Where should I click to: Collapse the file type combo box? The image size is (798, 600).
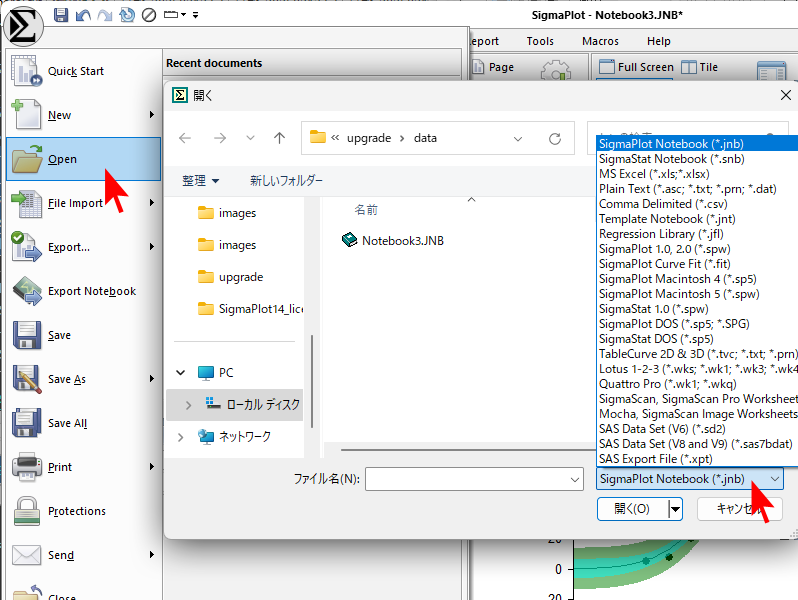(775, 480)
